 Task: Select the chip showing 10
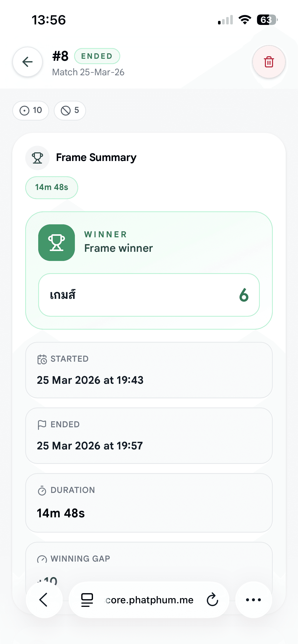31,110
